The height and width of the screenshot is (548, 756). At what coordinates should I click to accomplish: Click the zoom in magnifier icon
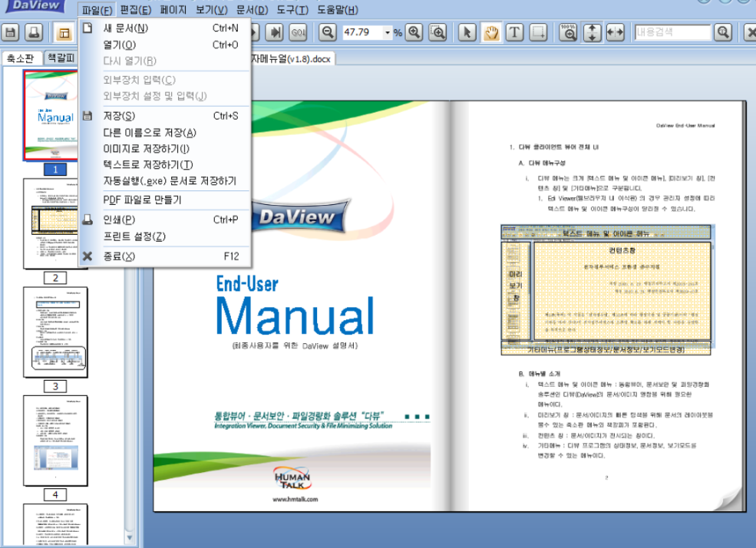[x=414, y=33]
